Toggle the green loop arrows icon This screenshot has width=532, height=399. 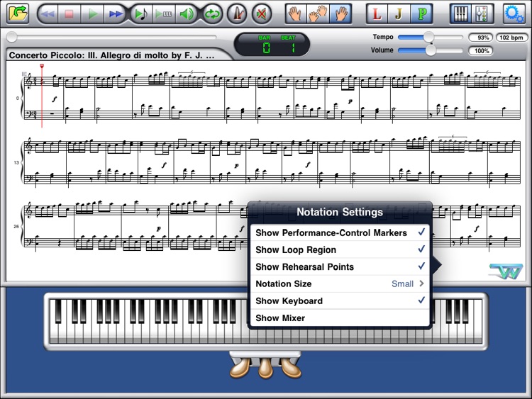212,14
